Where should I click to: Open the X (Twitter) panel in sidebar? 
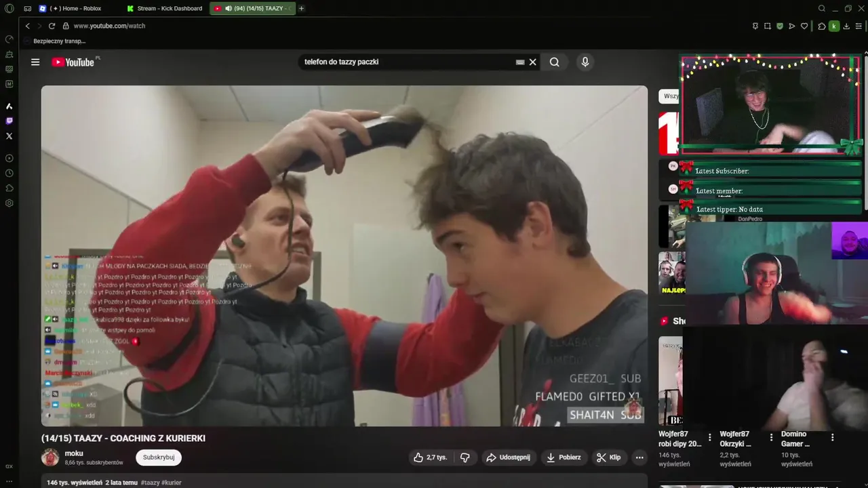click(x=9, y=136)
